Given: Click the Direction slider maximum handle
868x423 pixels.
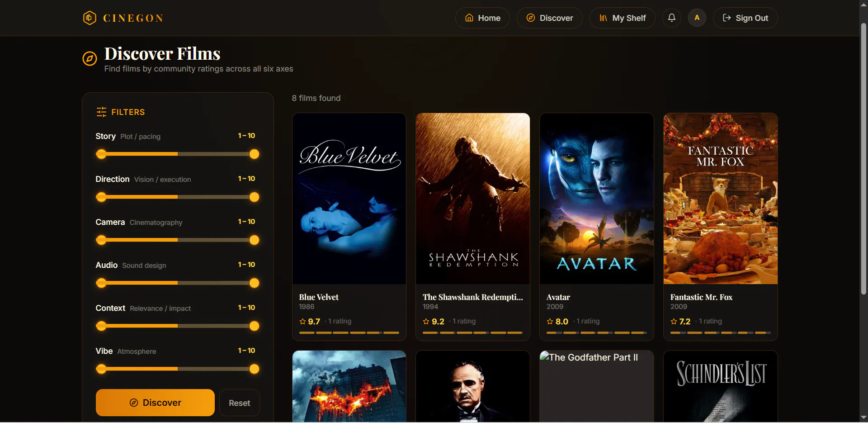Looking at the screenshot, I should point(255,197).
